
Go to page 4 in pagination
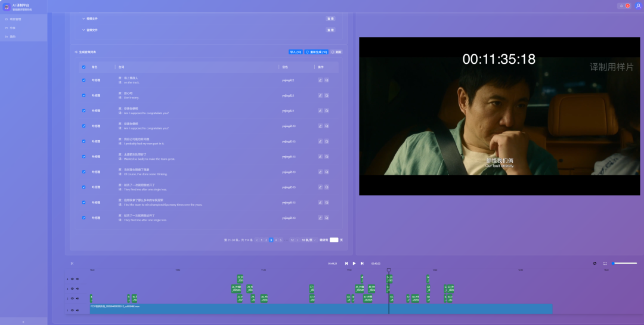click(x=276, y=240)
